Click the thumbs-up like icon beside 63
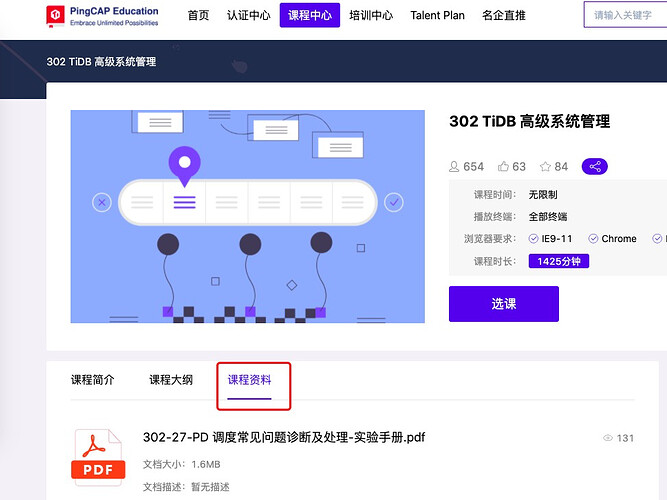This screenshot has height=500, width=667. click(x=503, y=166)
